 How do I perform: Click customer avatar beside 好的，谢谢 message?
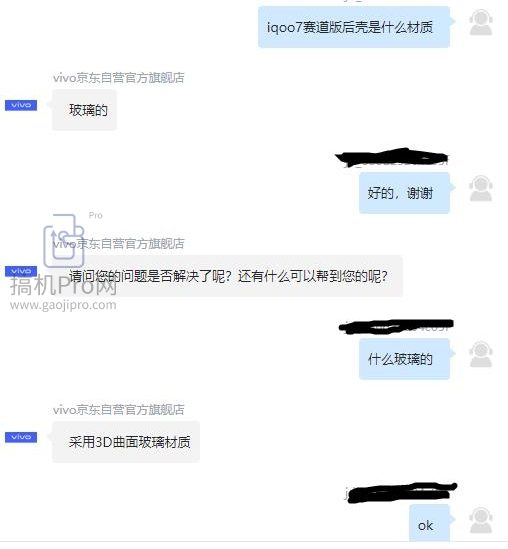pos(481,188)
